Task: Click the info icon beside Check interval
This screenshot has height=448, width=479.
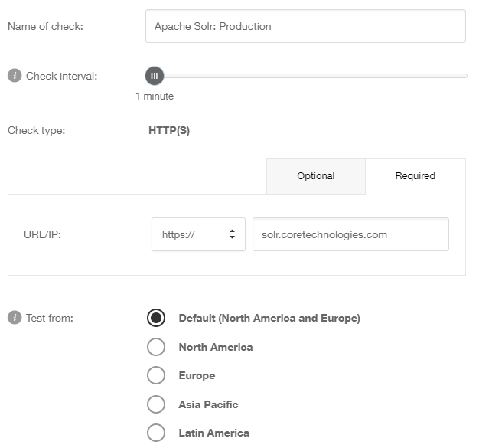Action: coord(15,76)
